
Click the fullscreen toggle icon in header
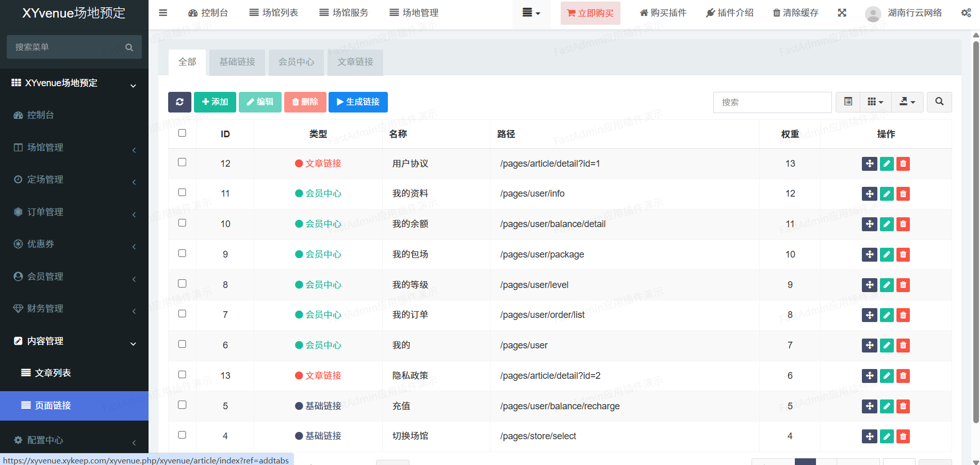coord(842,13)
